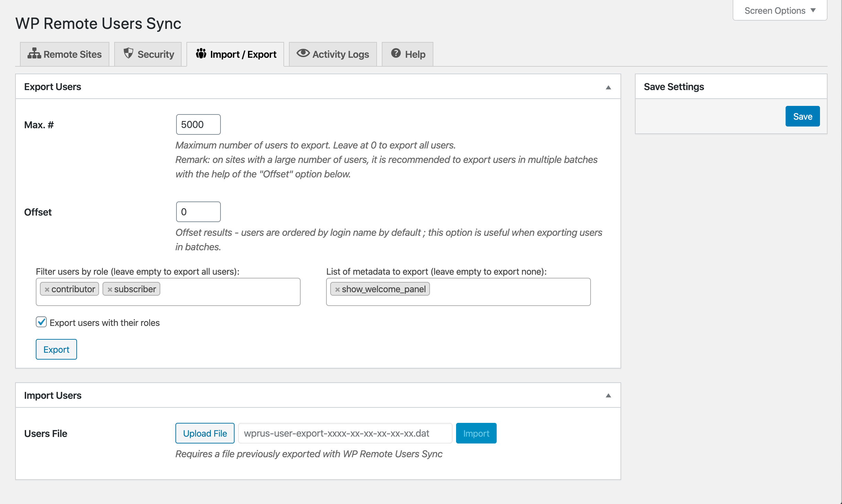The height and width of the screenshot is (504, 842).
Task: Go to the Help tab
Action: 408,54
